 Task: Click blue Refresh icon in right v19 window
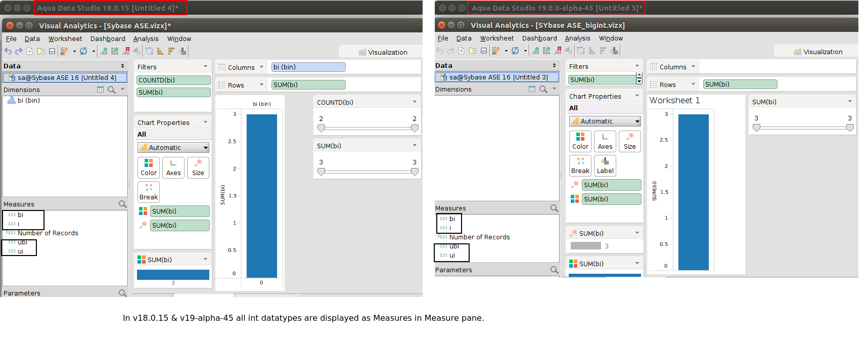pyautogui.click(x=515, y=51)
